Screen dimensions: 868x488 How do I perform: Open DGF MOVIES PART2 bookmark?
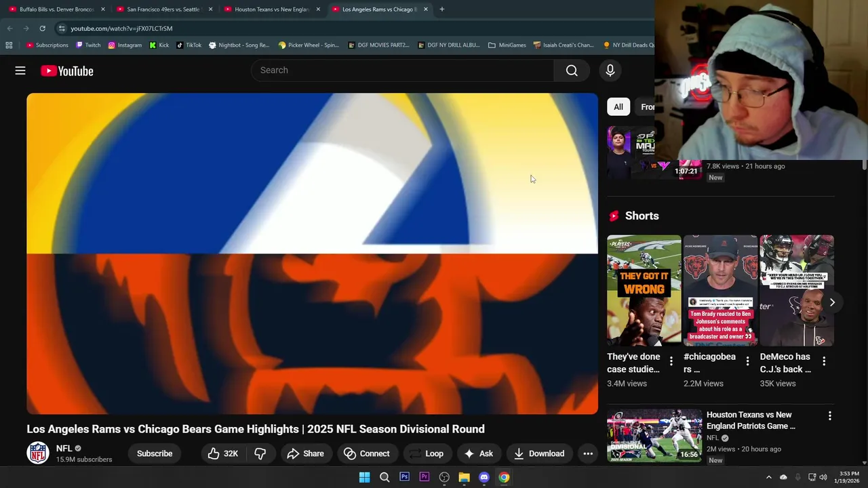pyautogui.click(x=378, y=45)
